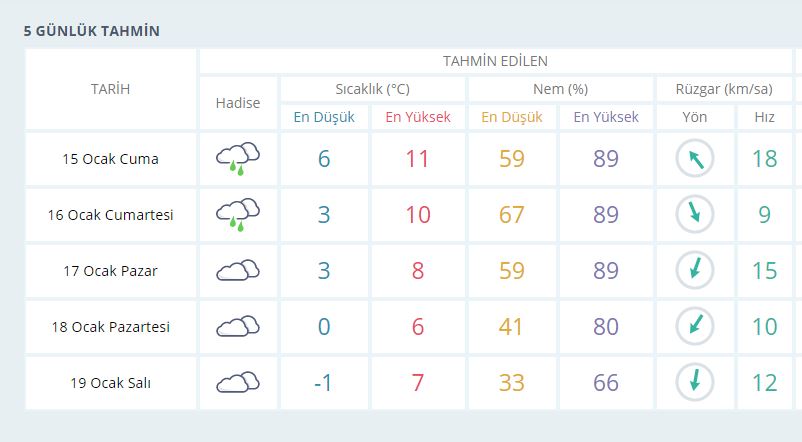The image size is (802, 442).
Task: Click the rainy cloud icon for 16 Ocak Cumartesi
Action: click(237, 214)
